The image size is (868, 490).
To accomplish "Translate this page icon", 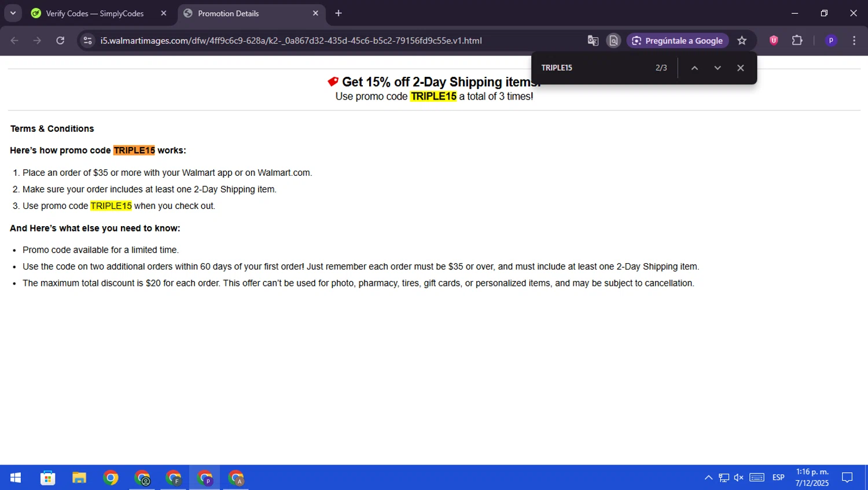I will 593,40.
